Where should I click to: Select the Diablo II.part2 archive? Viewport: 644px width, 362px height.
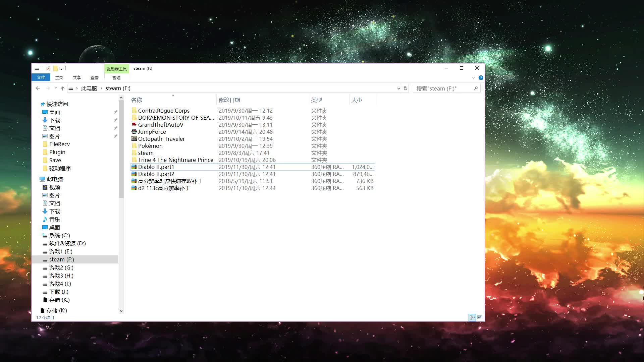156,174
